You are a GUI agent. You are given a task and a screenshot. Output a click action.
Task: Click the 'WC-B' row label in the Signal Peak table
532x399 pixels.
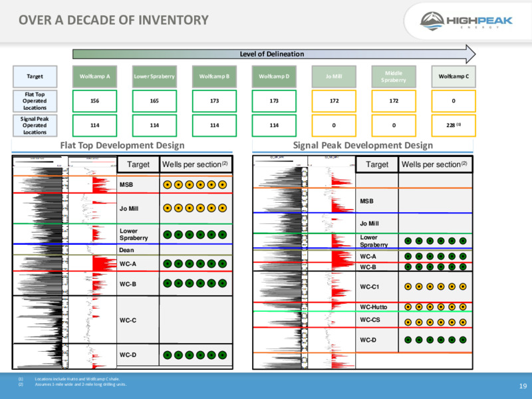coord(368,267)
